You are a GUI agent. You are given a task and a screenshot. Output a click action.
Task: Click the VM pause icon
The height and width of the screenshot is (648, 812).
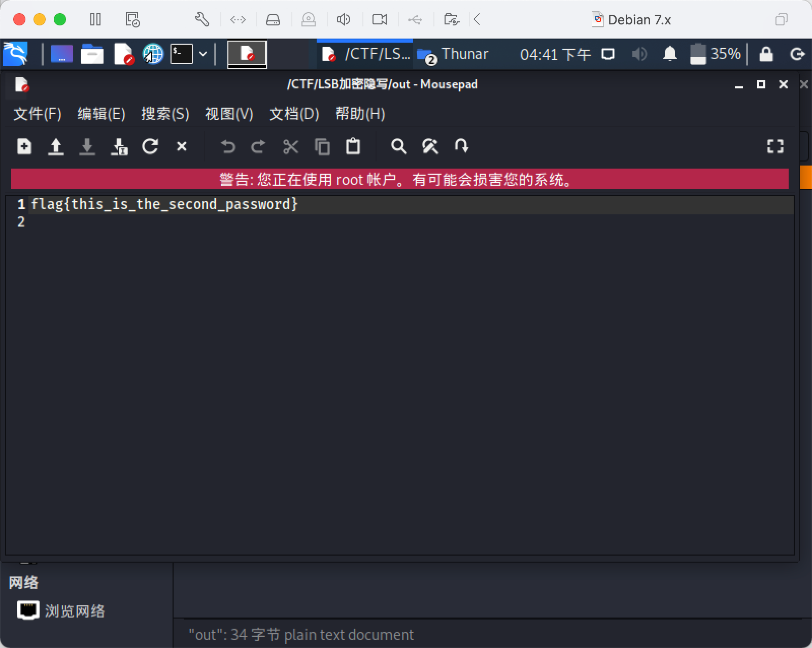pyautogui.click(x=95, y=20)
